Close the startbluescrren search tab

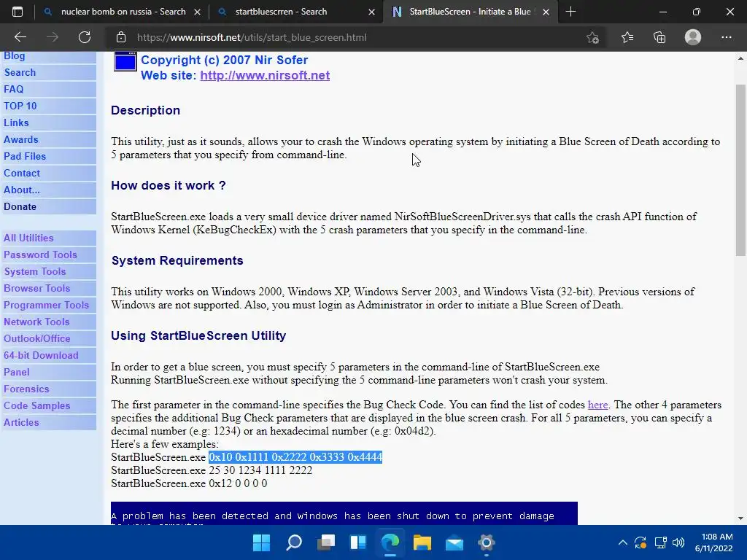[371, 12]
